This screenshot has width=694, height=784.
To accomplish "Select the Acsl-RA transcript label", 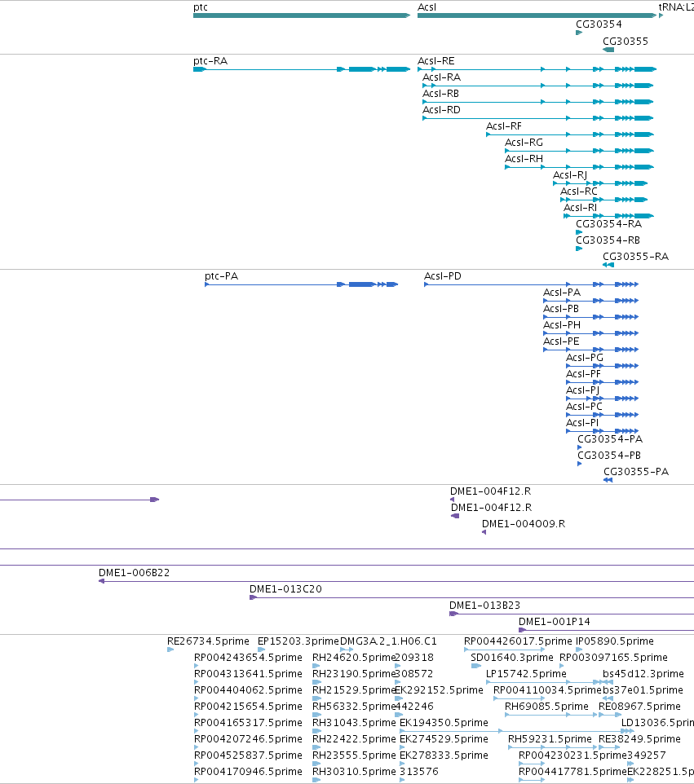I will coord(441,77).
